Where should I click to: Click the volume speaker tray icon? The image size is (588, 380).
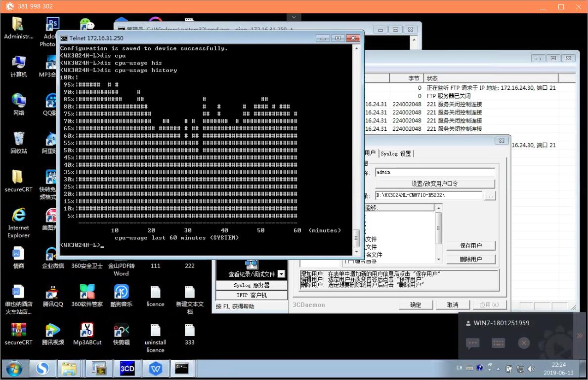tap(531, 369)
